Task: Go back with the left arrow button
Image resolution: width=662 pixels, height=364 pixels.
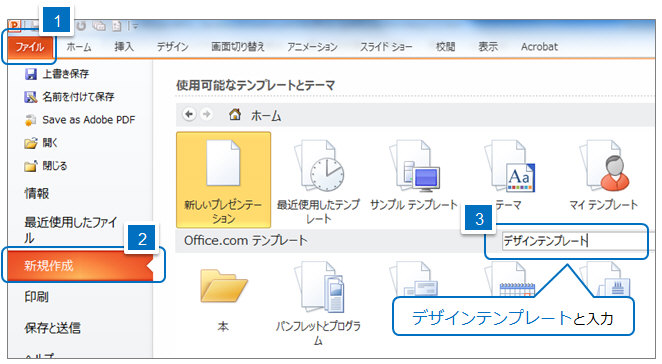Action: tap(189, 114)
